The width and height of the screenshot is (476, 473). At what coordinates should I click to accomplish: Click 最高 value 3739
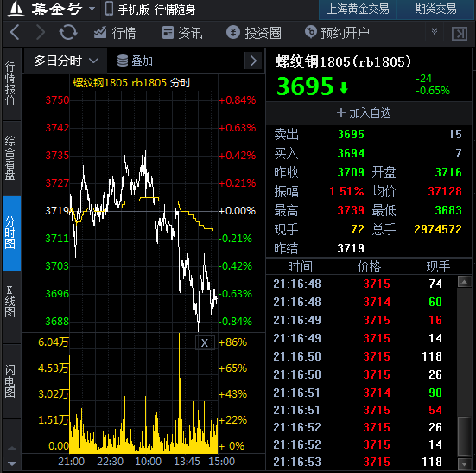coord(351,210)
